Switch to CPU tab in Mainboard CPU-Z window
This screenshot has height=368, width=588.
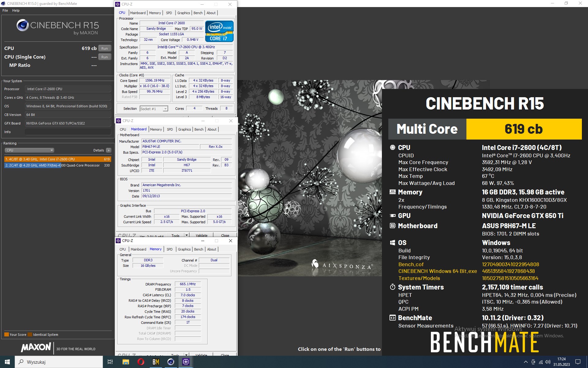pos(123,129)
